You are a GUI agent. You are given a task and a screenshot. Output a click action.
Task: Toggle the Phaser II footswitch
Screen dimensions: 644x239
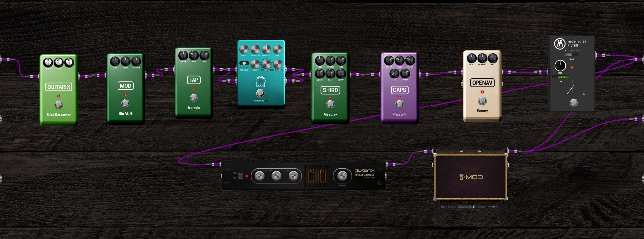click(x=399, y=104)
